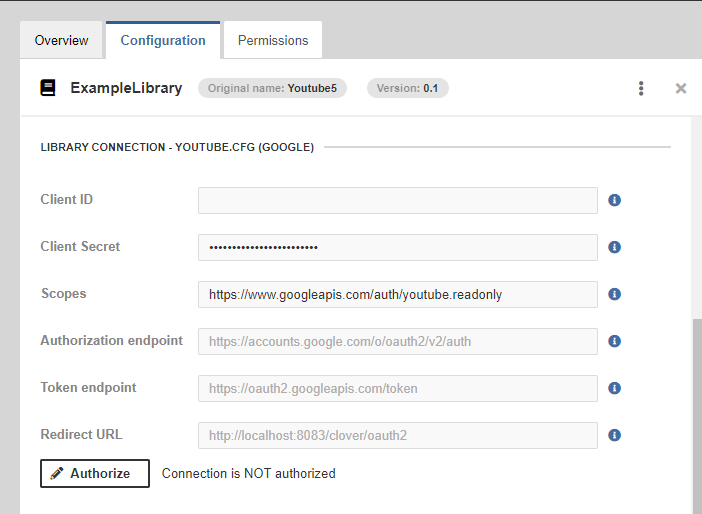The height and width of the screenshot is (514, 702).
Task: Click the Token endpoint label
Action: [88, 387]
